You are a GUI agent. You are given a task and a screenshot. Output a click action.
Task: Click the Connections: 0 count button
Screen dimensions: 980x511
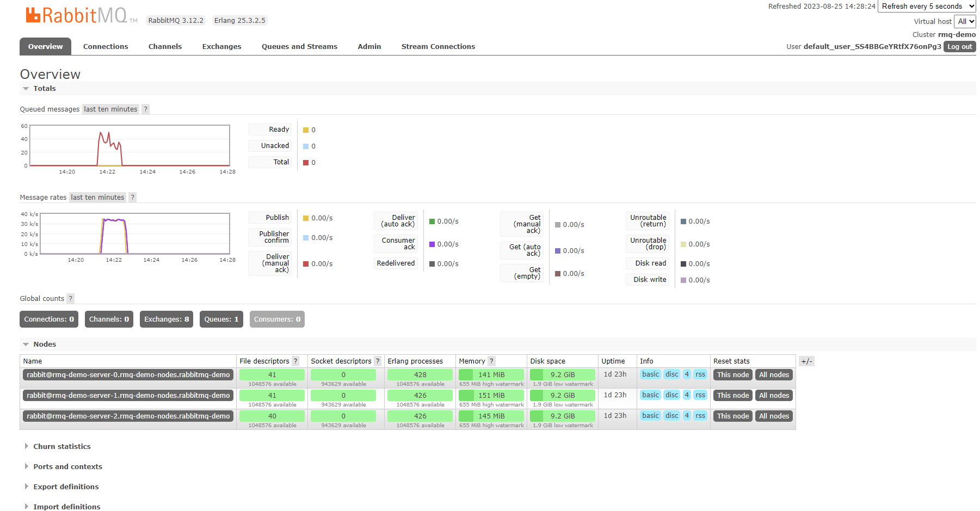pos(49,319)
